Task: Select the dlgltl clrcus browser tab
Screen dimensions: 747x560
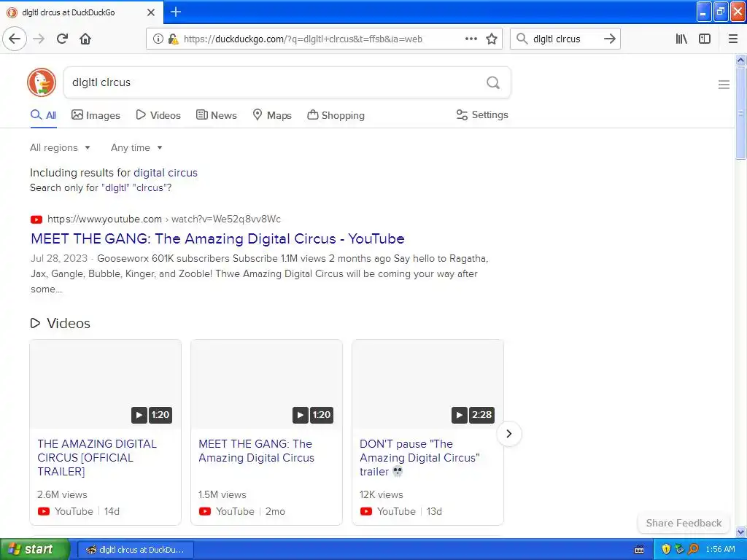Action: [x=82, y=12]
